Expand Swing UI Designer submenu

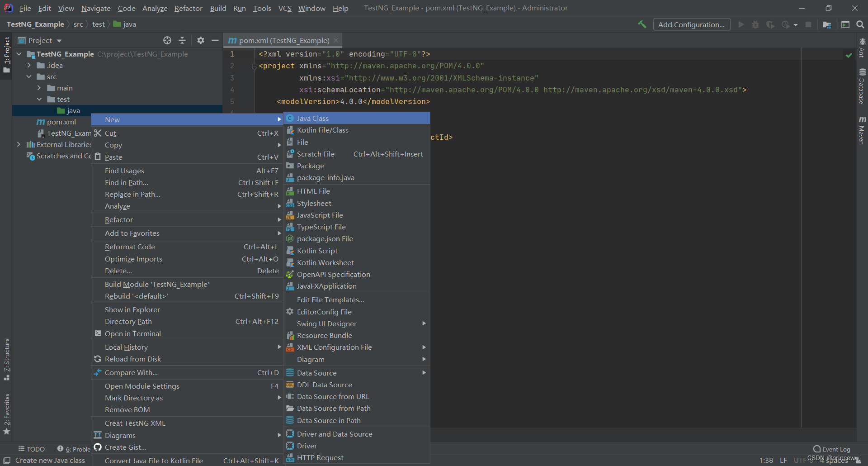357,323
